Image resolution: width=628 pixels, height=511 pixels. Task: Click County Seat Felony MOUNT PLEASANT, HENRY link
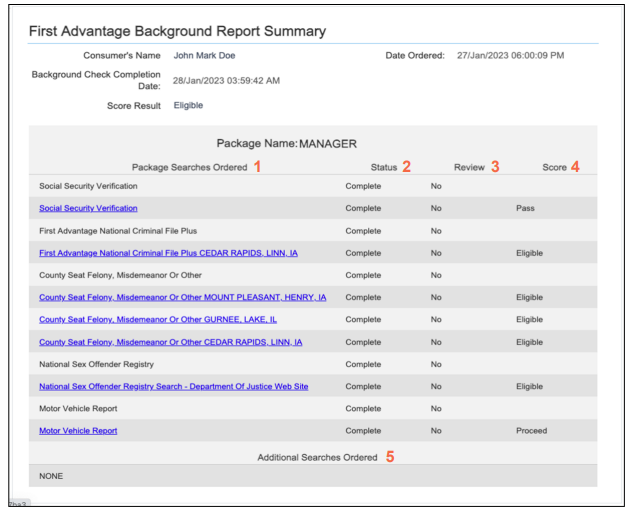pyautogui.click(x=182, y=297)
